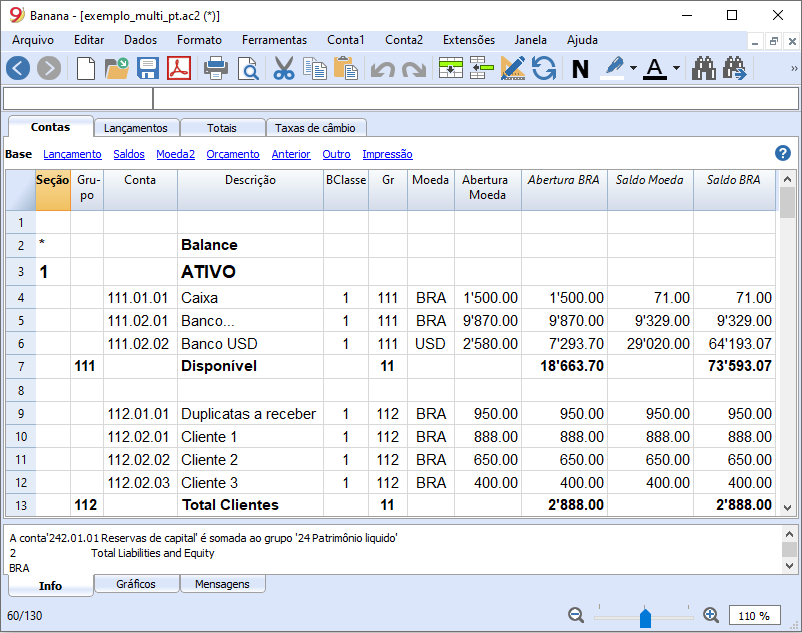Click the Outro view link

(x=337, y=154)
